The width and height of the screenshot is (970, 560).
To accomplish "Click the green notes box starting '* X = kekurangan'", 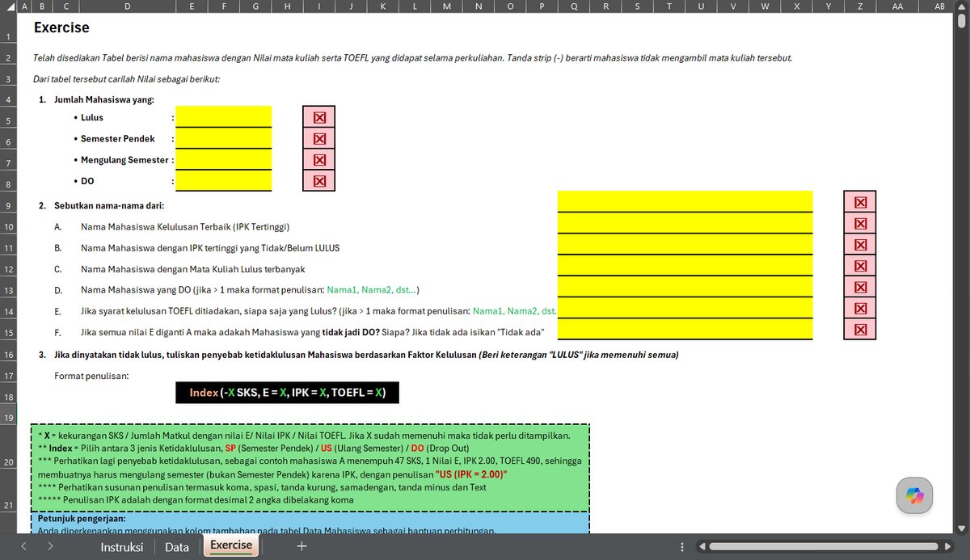I will point(310,468).
